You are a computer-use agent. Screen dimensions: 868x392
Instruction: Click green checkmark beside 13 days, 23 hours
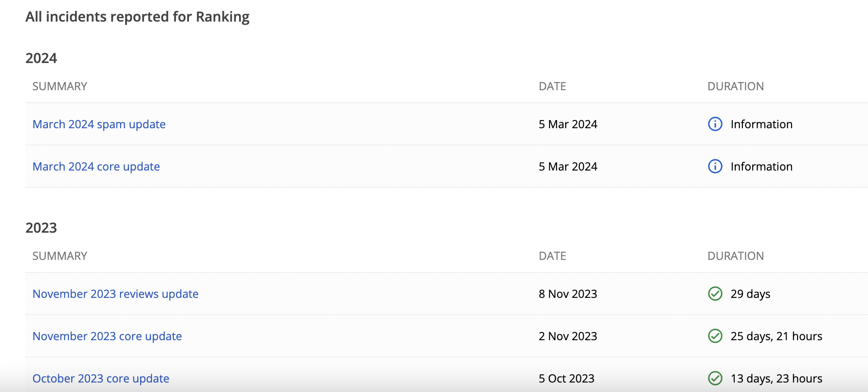click(x=715, y=378)
